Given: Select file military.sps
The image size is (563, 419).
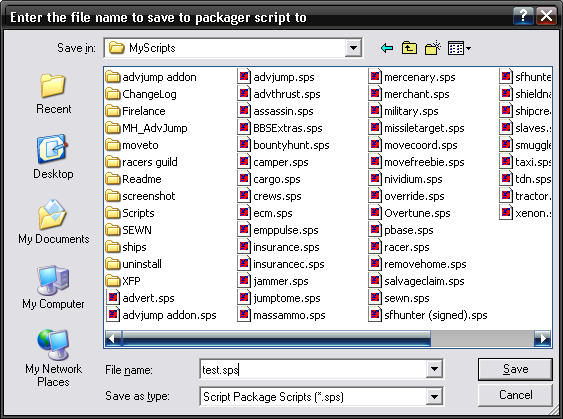Looking at the screenshot, I should click(x=404, y=111).
